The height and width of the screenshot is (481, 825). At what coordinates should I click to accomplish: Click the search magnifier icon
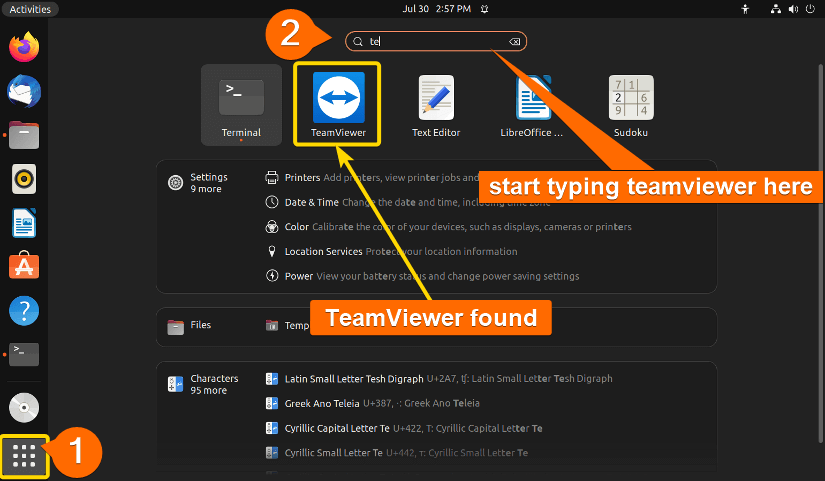pyautogui.click(x=358, y=42)
